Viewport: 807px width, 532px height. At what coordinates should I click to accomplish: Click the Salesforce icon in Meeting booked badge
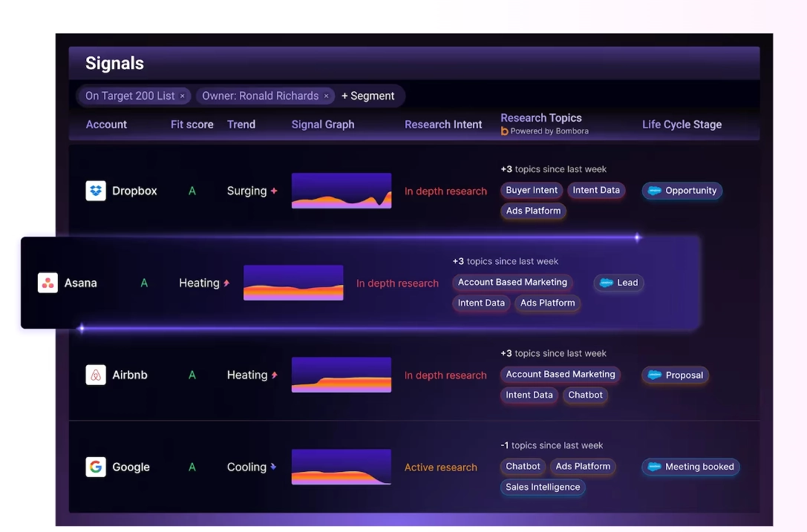(654, 467)
